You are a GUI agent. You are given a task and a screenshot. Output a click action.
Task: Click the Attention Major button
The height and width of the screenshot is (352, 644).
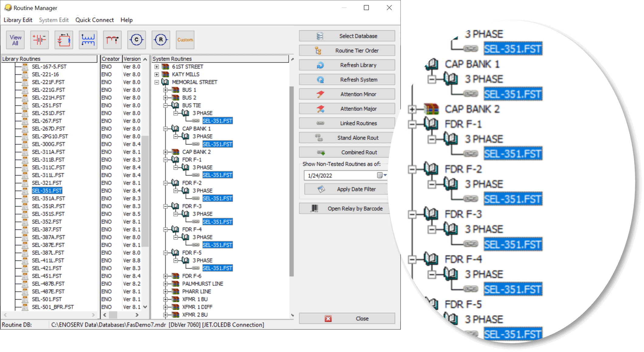(x=347, y=109)
